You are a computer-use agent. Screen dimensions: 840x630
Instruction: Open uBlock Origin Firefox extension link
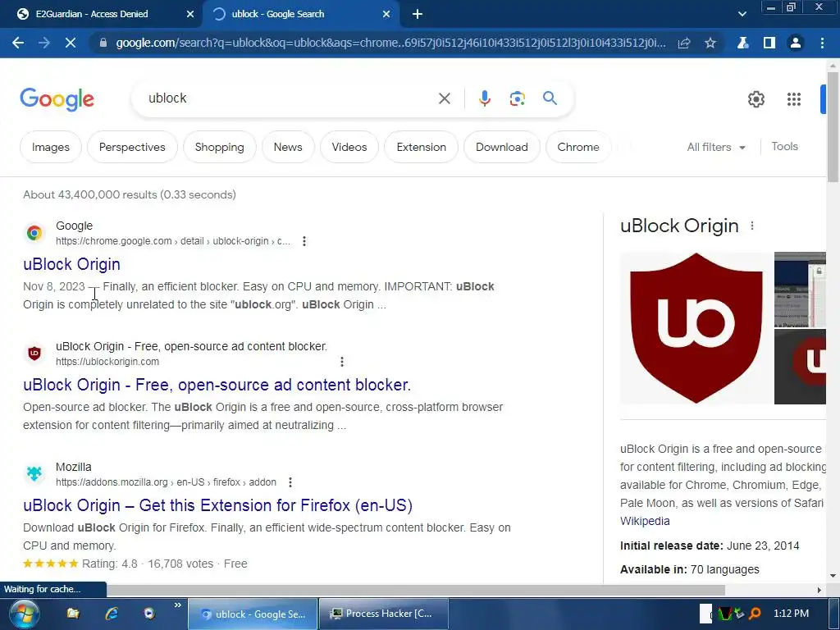coord(218,505)
